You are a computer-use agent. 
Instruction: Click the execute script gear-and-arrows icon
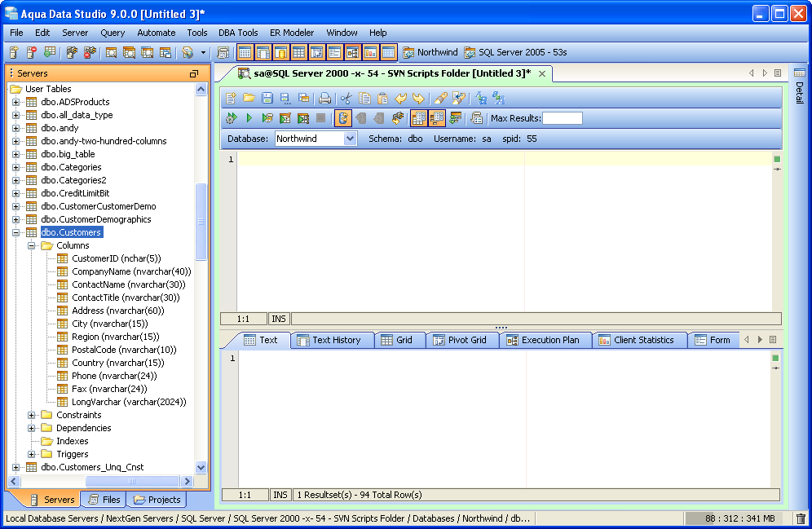point(231,118)
